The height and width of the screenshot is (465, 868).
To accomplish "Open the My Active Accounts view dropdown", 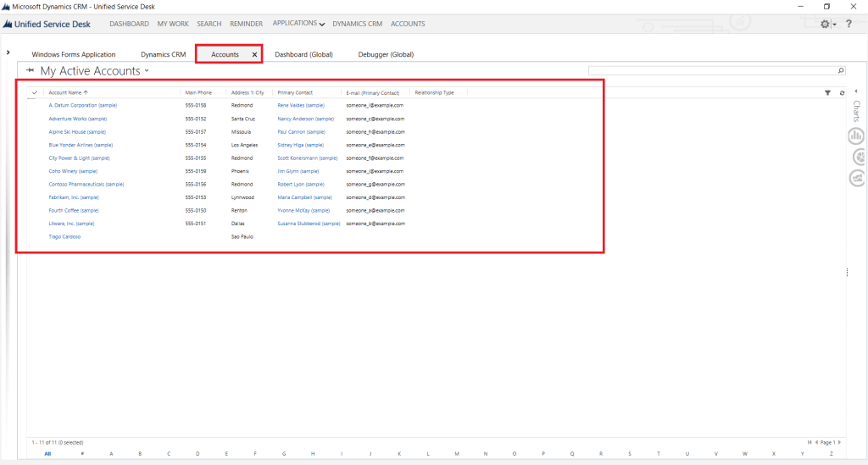I will 147,71.
